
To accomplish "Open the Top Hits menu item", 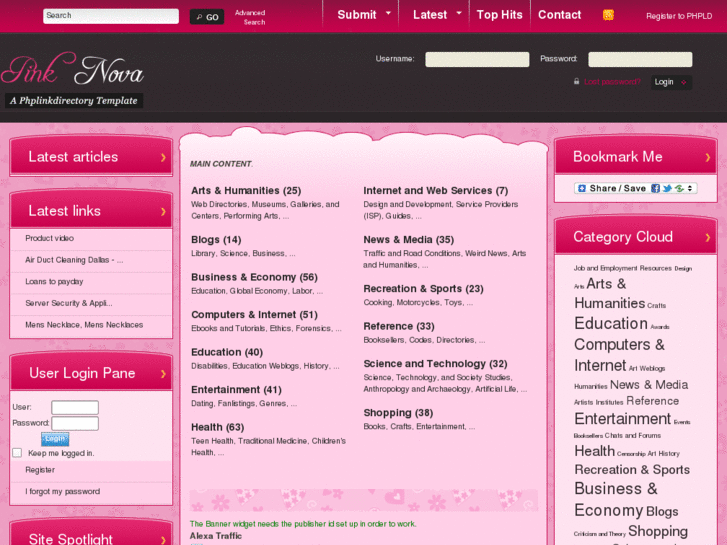I will 499,15.
